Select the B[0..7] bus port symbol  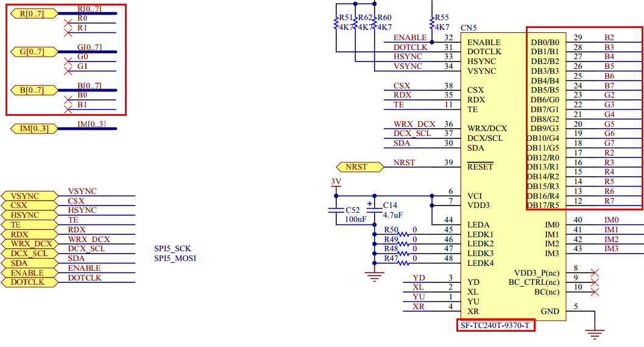pyautogui.click(x=34, y=90)
